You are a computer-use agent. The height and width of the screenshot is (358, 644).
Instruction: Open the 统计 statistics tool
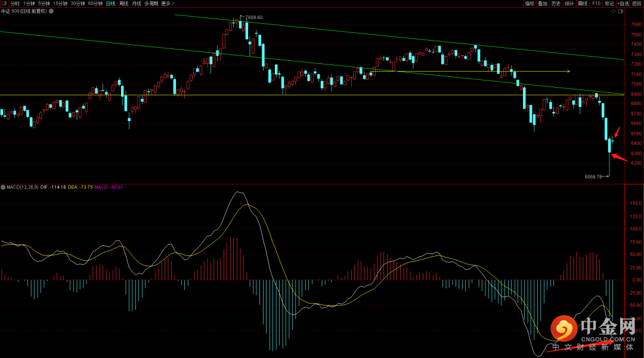(569, 4)
